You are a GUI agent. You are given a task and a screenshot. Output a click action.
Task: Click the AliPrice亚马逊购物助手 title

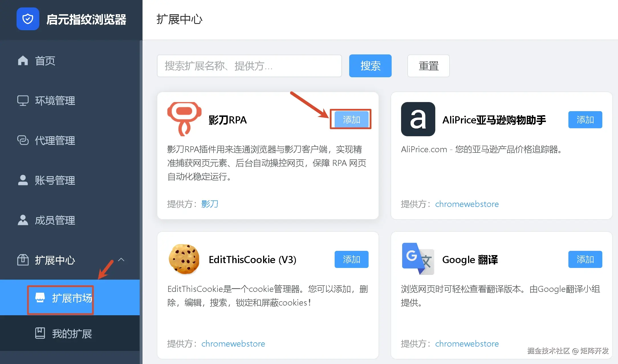coord(494,120)
